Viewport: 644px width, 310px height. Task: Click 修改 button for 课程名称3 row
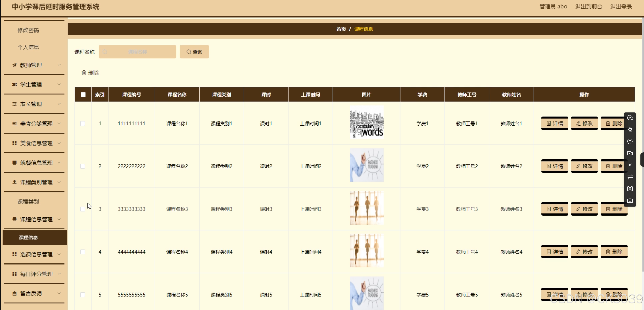[x=584, y=209]
